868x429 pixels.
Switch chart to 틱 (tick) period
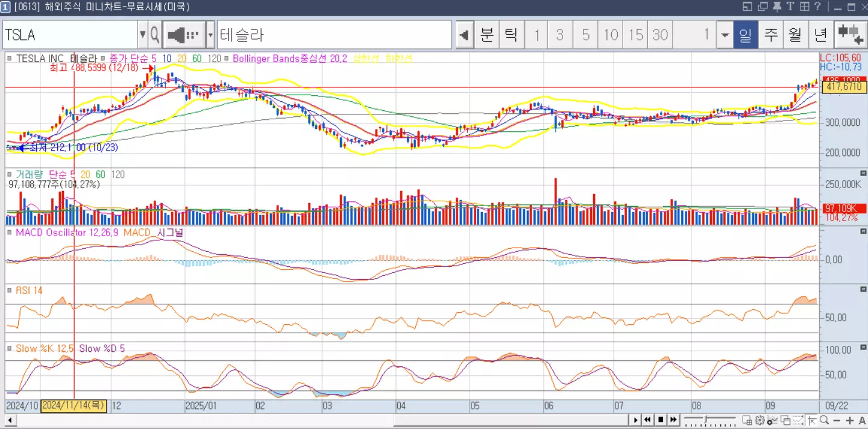pyautogui.click(x=511, y=35)
